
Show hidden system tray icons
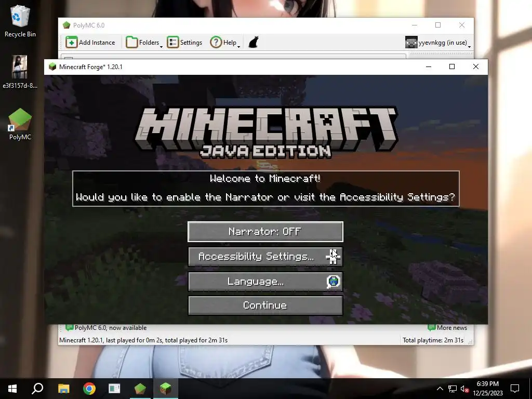(440, 389)
